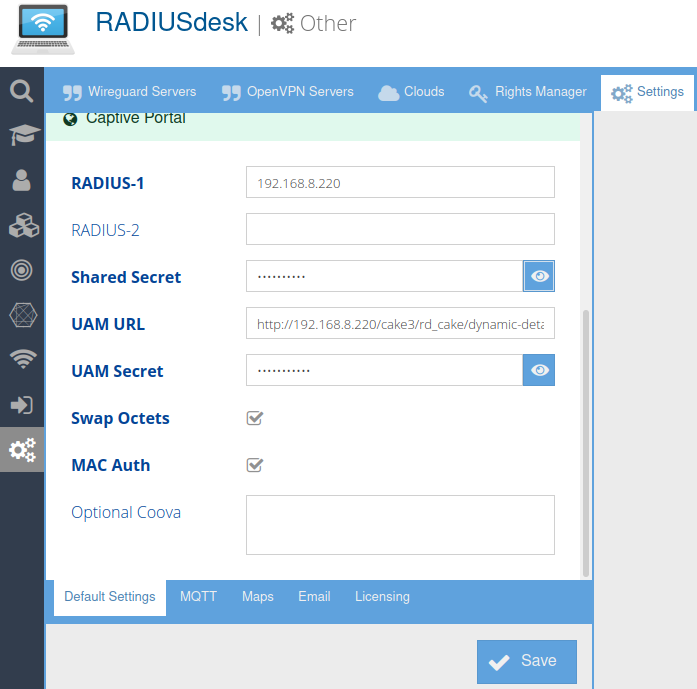Open the sign-in arrow sidebar icon

[x=21, y=405]
